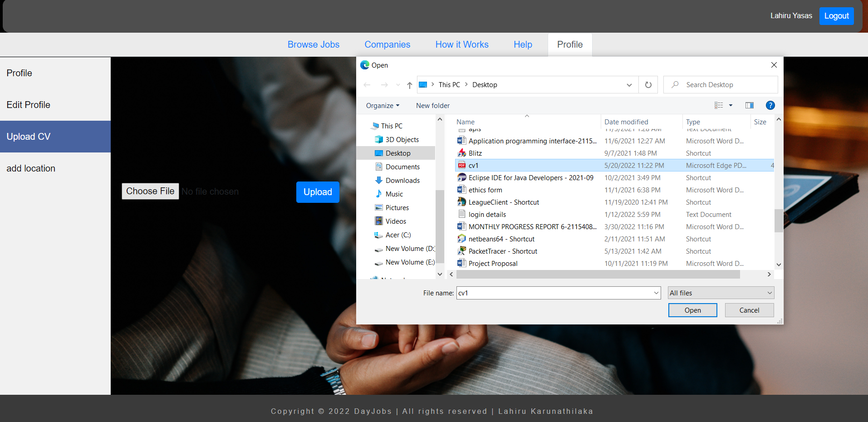Screen dimensions: 868x422
Task: Click the blue Logout button
Action: pos(836,16)
